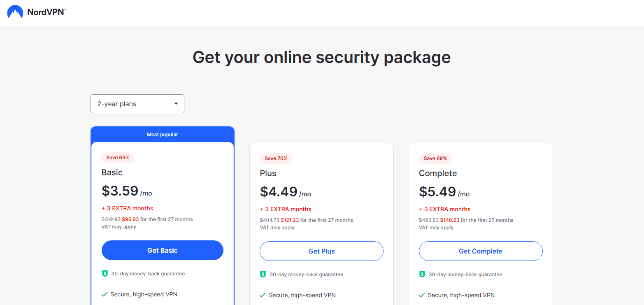Click the green money-back shield under Complete
The height and width of the screenshot is (305, 644).
click(422, 274)
